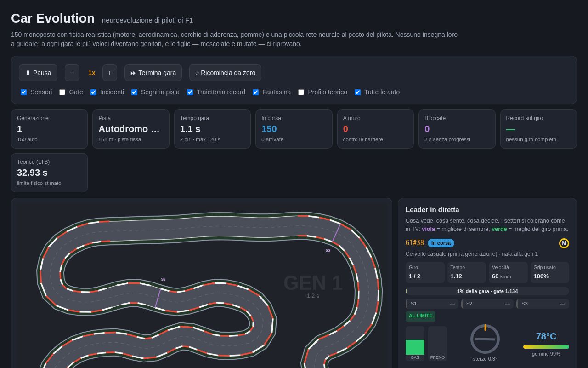Click the Generazione stat card
The width and height of the screenshot is (588, 368).
click(50, 129)
